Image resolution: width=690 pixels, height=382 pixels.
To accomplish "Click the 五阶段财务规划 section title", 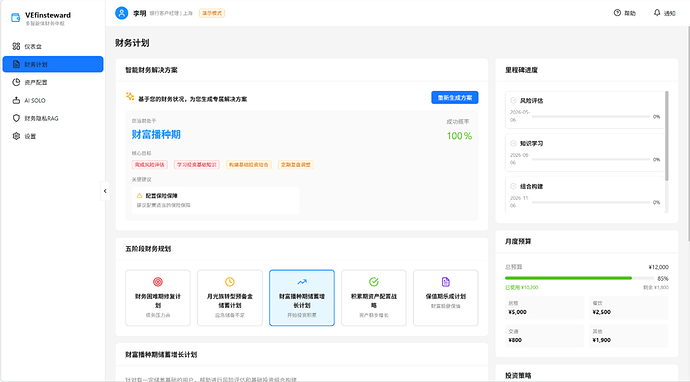I will [x=148, y=249].
